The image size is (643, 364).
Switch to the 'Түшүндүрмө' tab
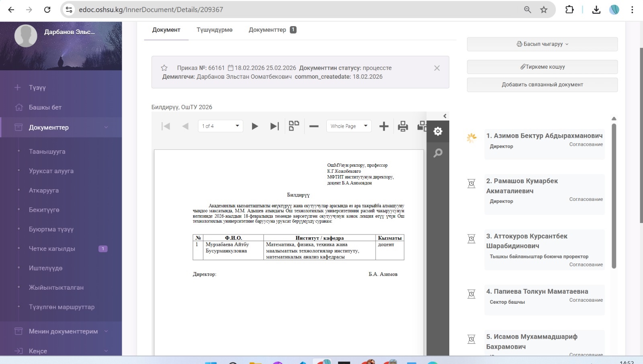coord(214,30)
